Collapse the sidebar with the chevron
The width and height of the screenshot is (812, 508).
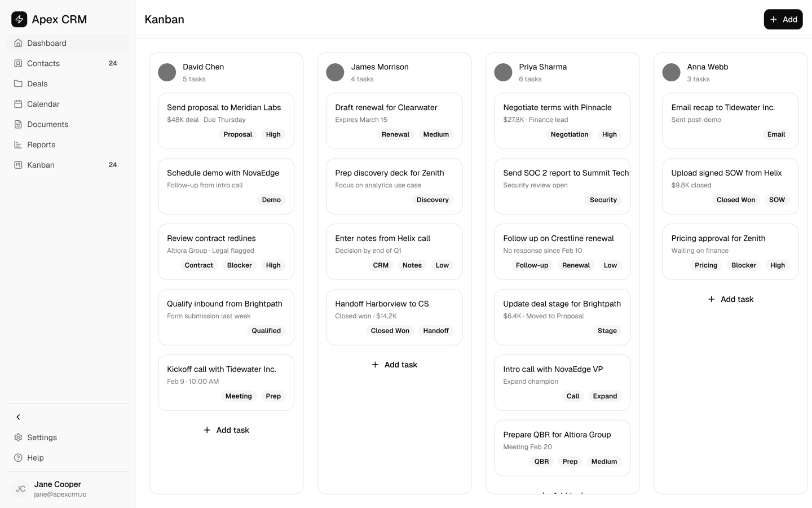(18, 417)
